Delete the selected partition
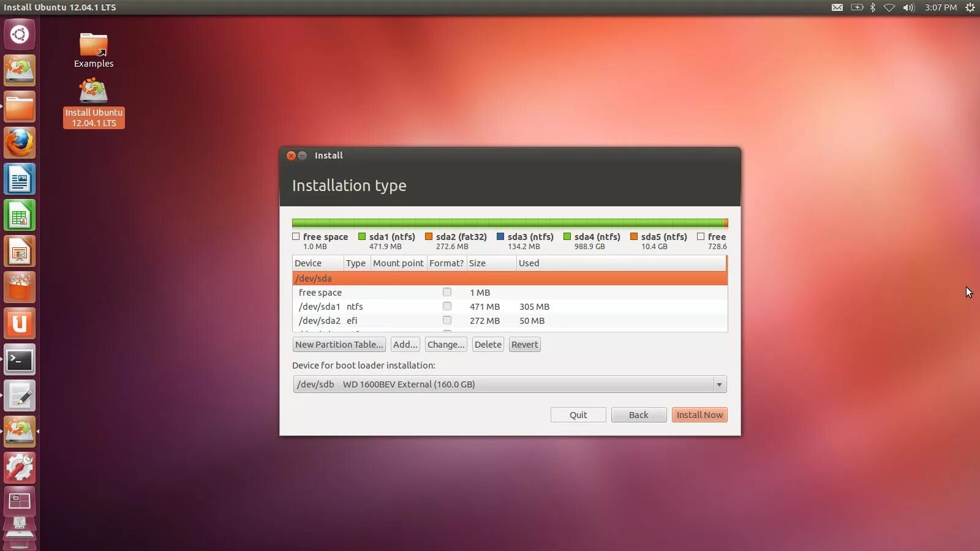Image resolution: width=980 pixels, height=551 pixels. 488,345
